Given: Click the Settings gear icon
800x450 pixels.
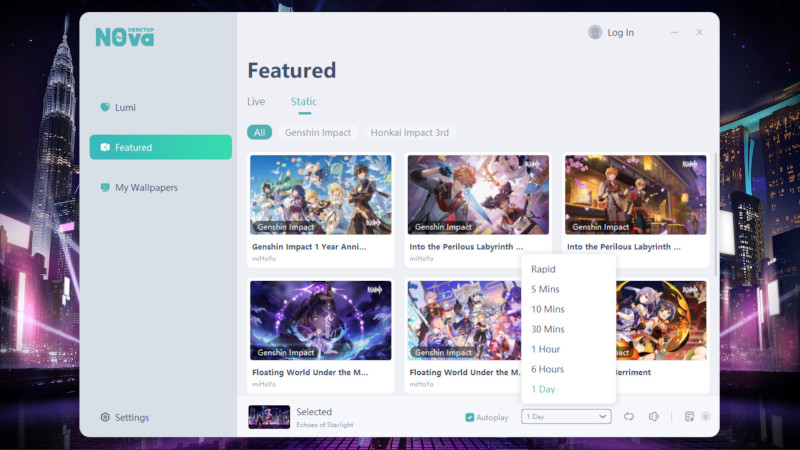Looking at the screenshot, I should [x=105, y=417].
